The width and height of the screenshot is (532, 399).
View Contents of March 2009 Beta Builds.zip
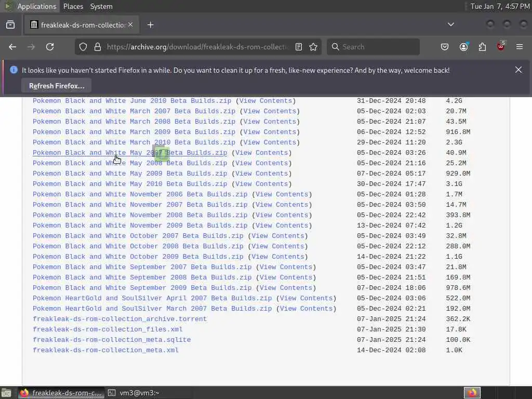pyautogui.click(x=270, y=132)
